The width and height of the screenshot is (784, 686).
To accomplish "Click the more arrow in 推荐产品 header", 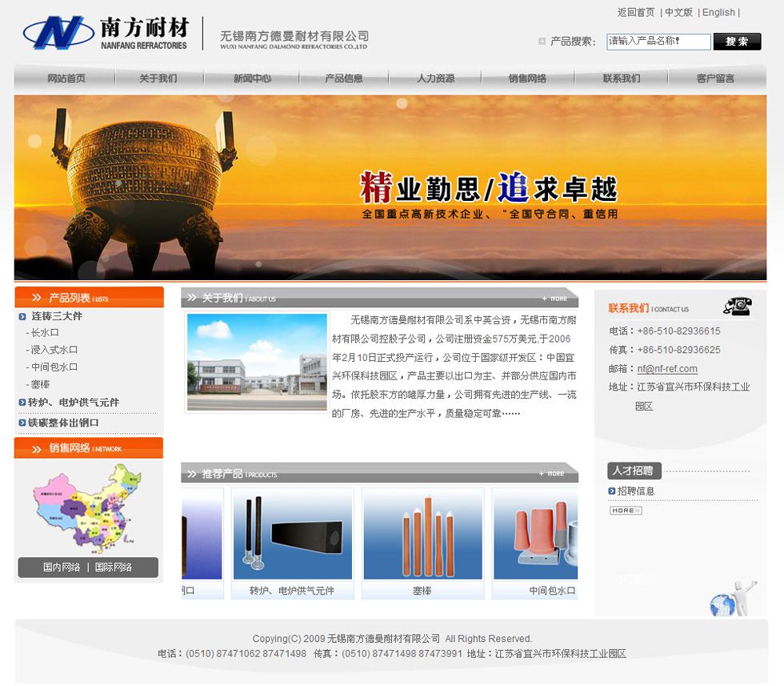I will click(x=554, y=474).
